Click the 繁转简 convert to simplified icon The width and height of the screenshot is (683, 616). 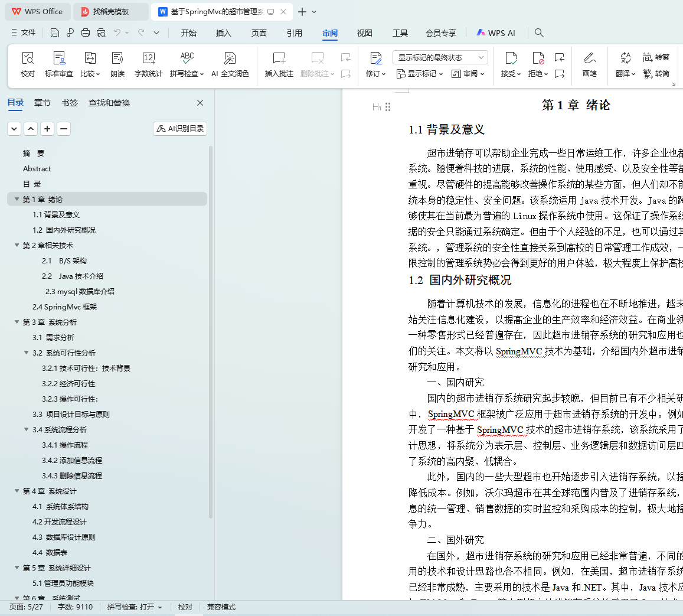[656, 74]
